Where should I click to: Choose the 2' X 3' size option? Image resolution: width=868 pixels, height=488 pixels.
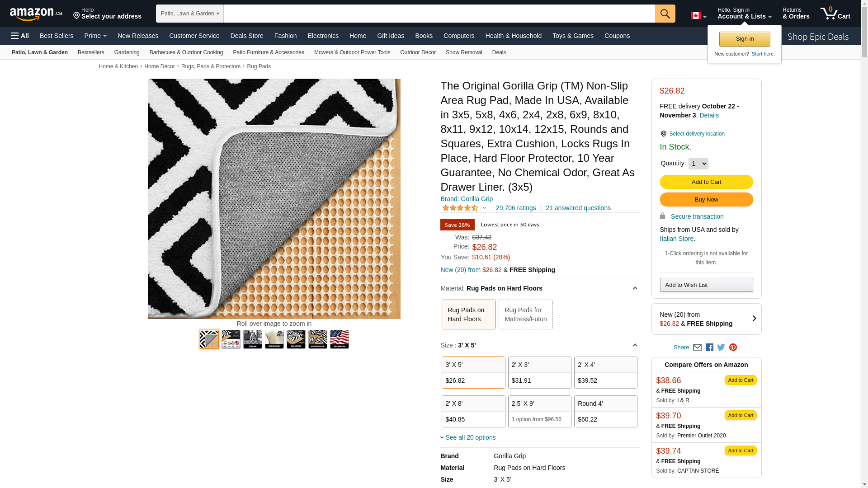pos(539,372)
